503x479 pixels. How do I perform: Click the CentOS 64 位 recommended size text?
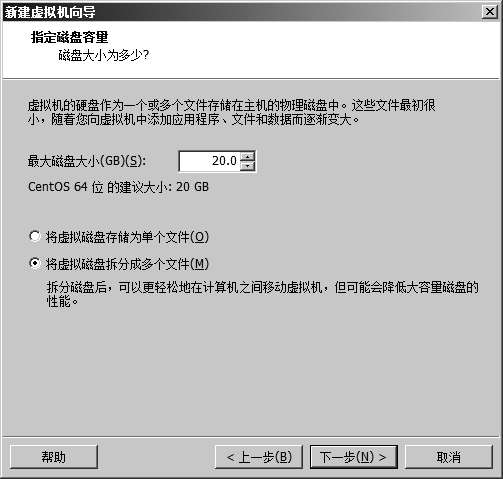(118, 187)
